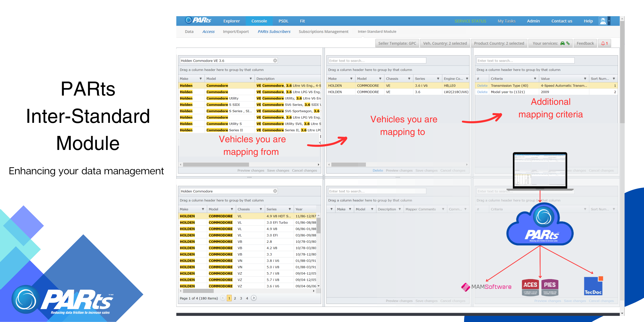644x322 pixels.
Task: Open the Veh. Country selection dropdown
Action: coord(445,43)
